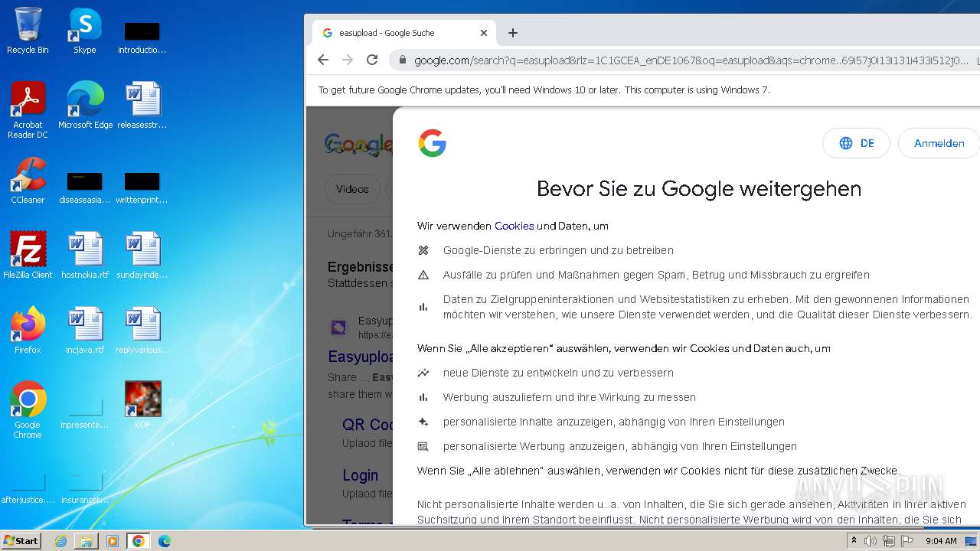
Task: Click the Google logo in consent dialog
Action: 432,143
